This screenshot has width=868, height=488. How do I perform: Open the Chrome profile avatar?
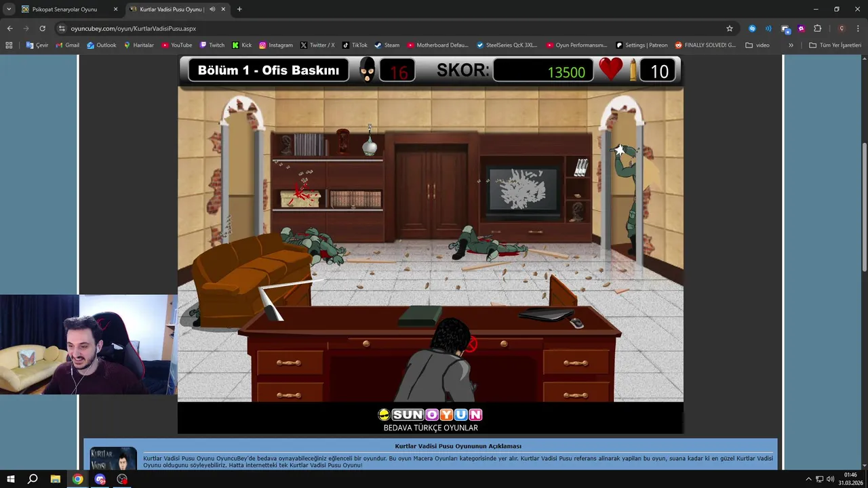click(x=842, y=28)
